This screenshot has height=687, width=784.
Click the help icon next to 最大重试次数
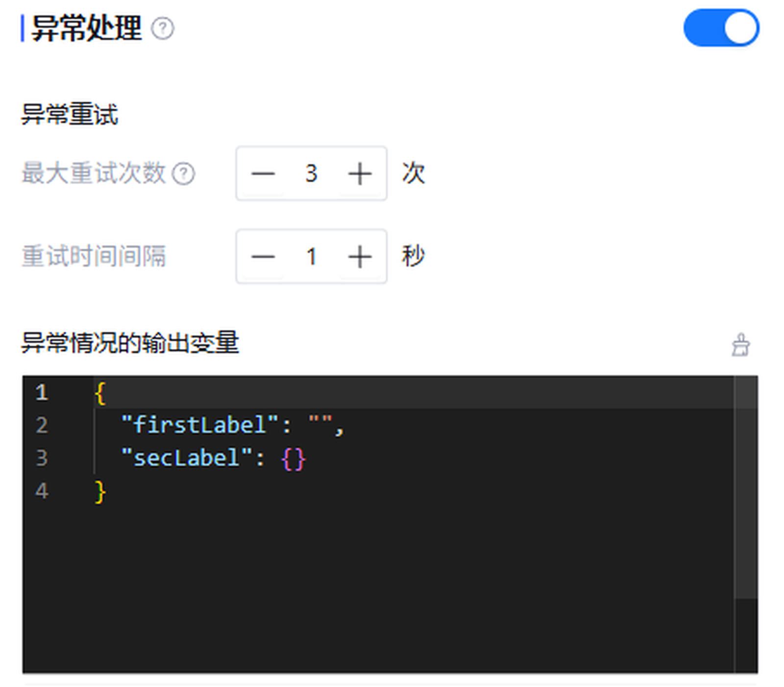pyautogui.click(x=184, y=174)
